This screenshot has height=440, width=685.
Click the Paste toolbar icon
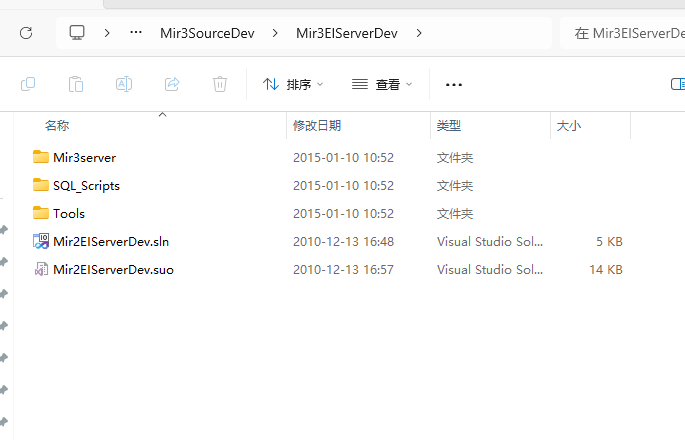(76, 84)
